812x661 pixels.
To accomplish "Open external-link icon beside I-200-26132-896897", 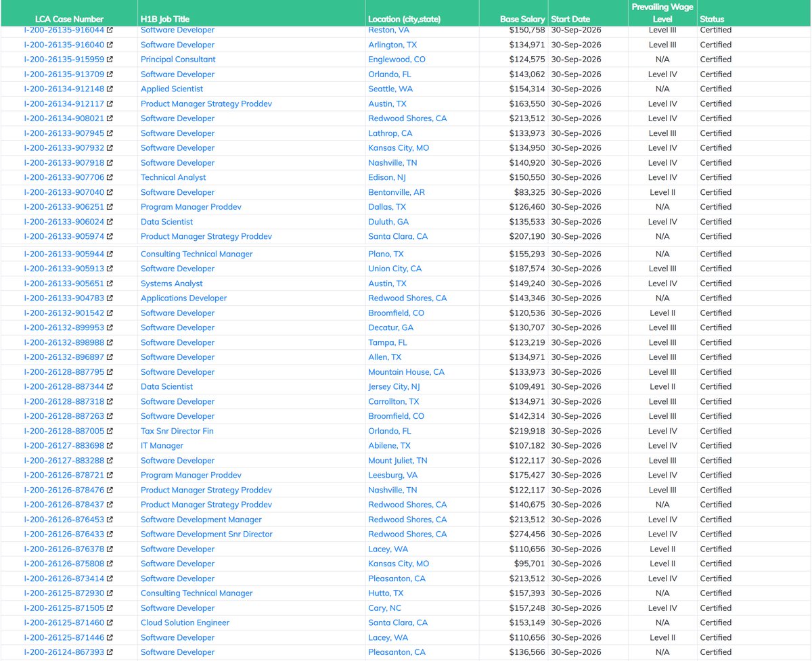I will point(110,357).
